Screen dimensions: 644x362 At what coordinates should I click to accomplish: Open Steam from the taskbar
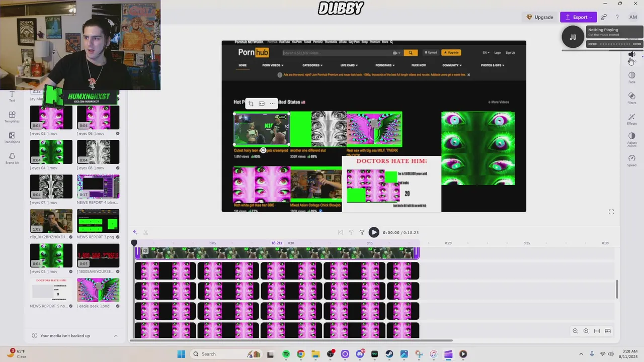pyautogui.click(x=389, y=354)
